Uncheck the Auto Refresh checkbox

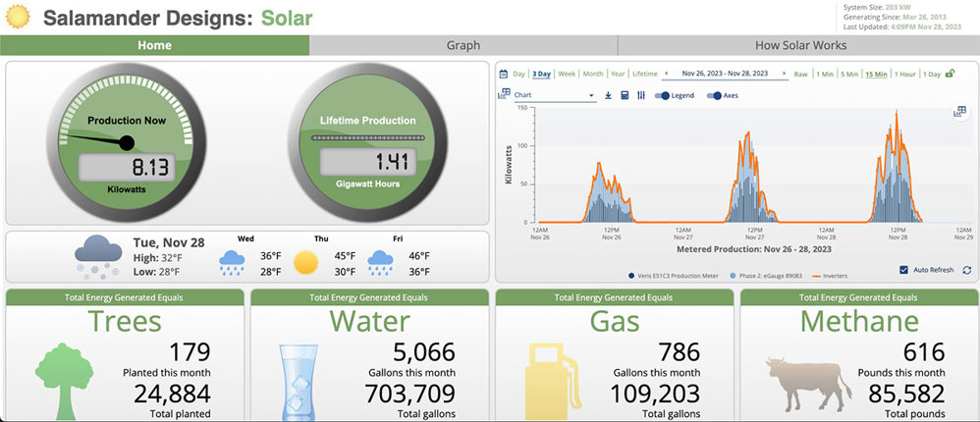tap(903, 270)
